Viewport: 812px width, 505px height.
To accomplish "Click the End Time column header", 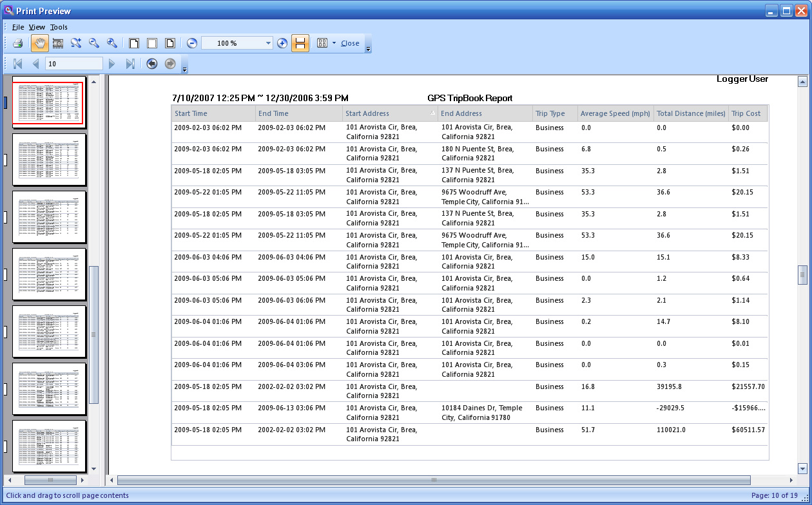I will [299, 113].
